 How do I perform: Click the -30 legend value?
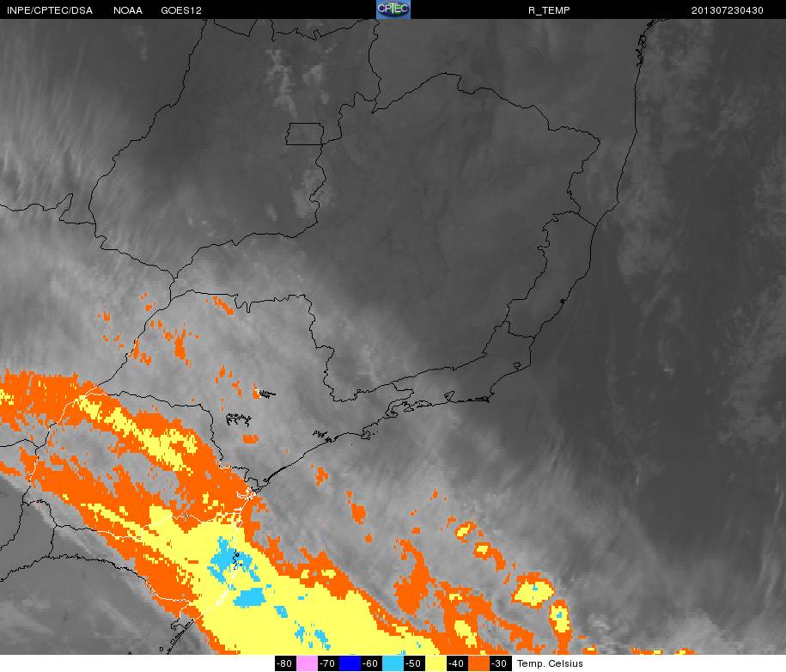[x=499, y=663]
